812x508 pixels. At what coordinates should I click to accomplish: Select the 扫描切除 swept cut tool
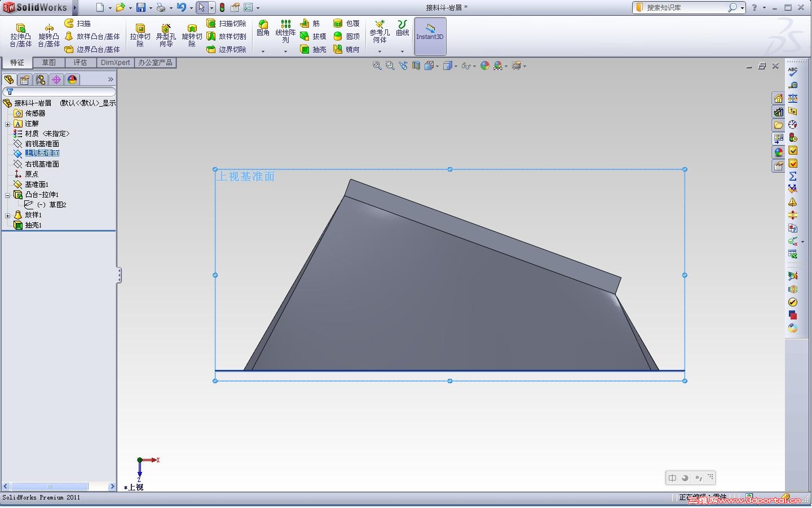pyautogui.click(x=227, y=23)
